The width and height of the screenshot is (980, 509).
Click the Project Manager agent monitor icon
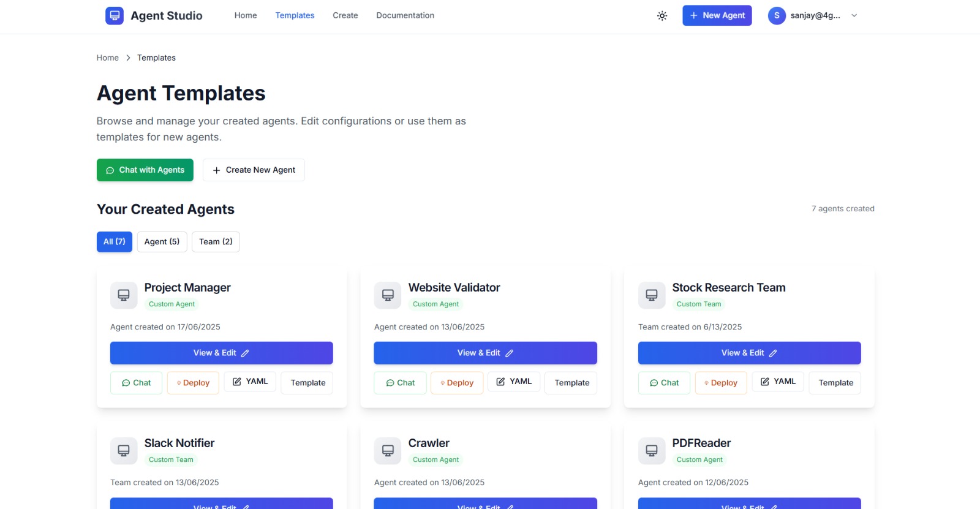click(124, 295)
